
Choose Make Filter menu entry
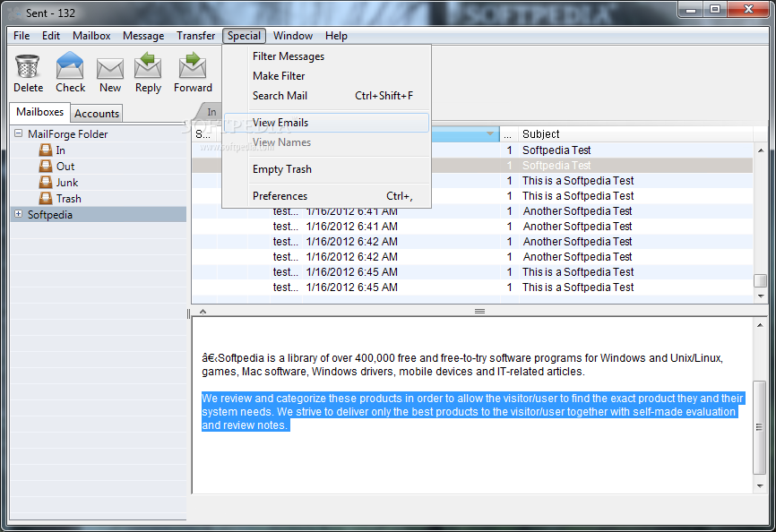click(327, 75)
